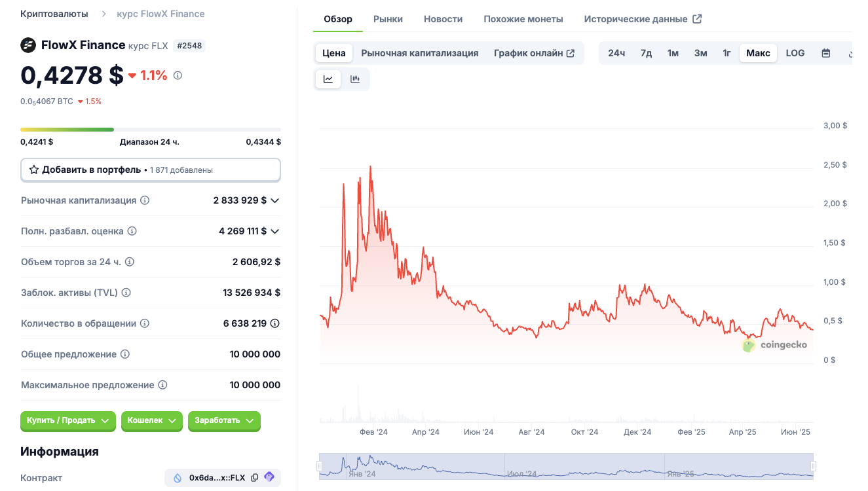
Task: Open info tooltip for Объем торгов за 24 ч.
Action: click(130, 262)
